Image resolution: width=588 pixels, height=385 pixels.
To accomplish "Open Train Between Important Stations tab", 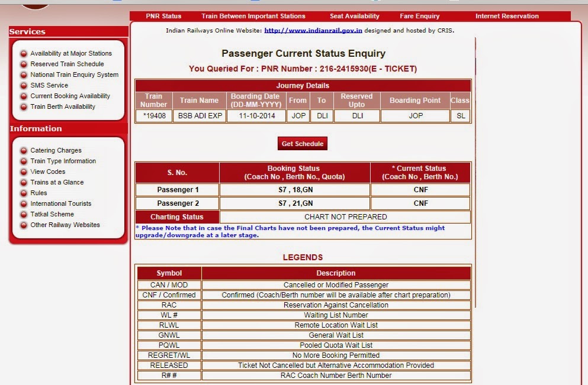I will 253,16.
